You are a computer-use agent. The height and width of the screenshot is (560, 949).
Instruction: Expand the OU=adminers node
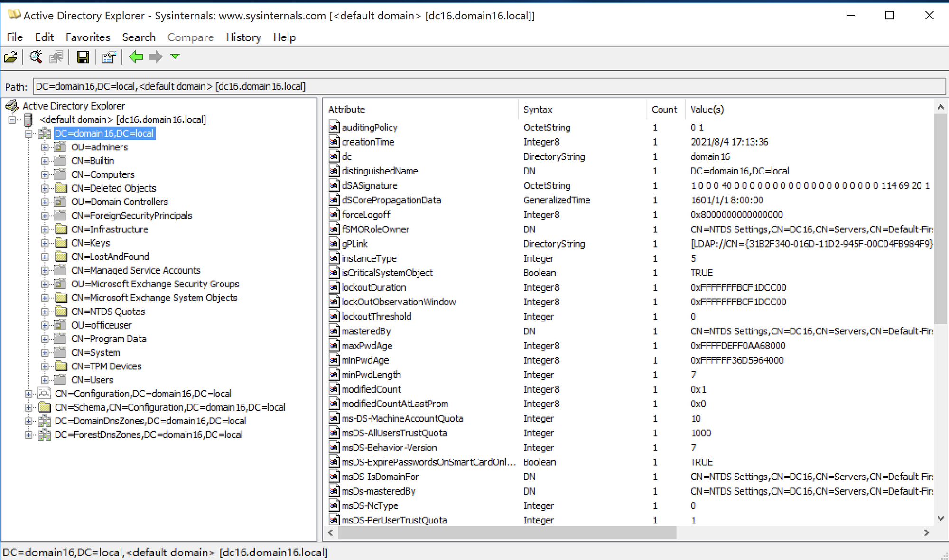45,147
